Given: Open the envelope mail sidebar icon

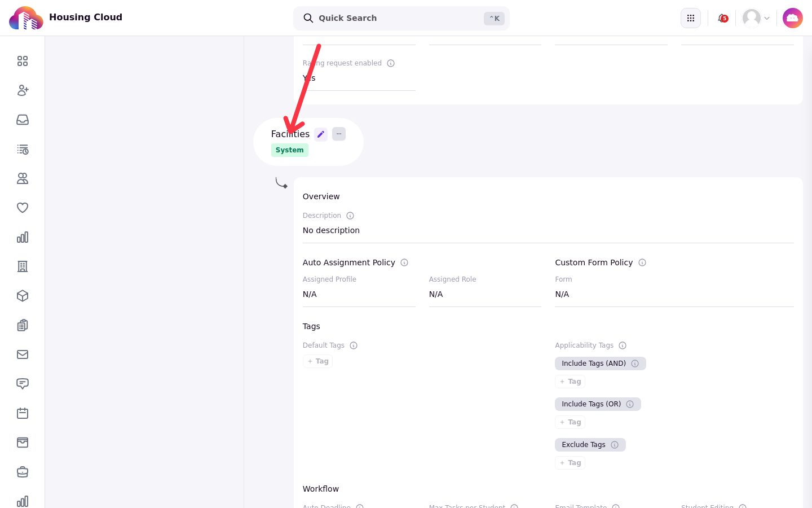Looking at the screenshot, I should 23,354.
